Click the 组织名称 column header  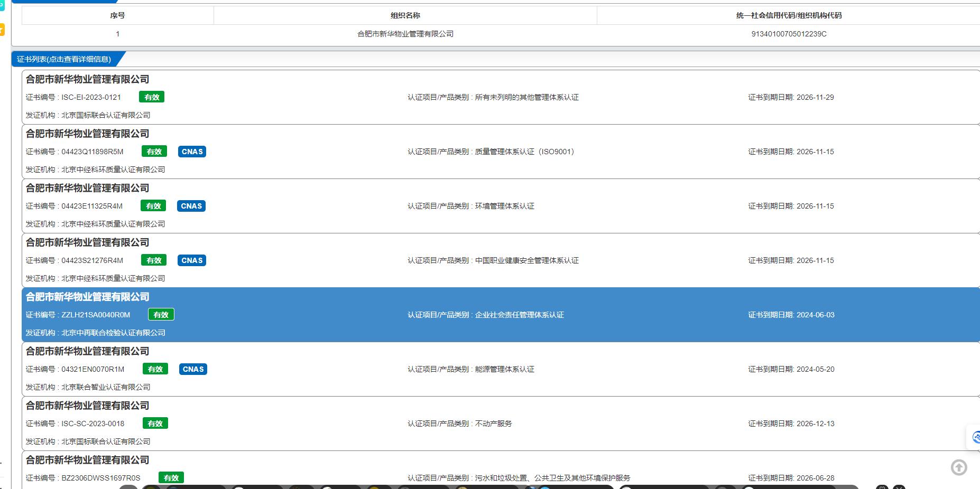(x=405, y=15)
